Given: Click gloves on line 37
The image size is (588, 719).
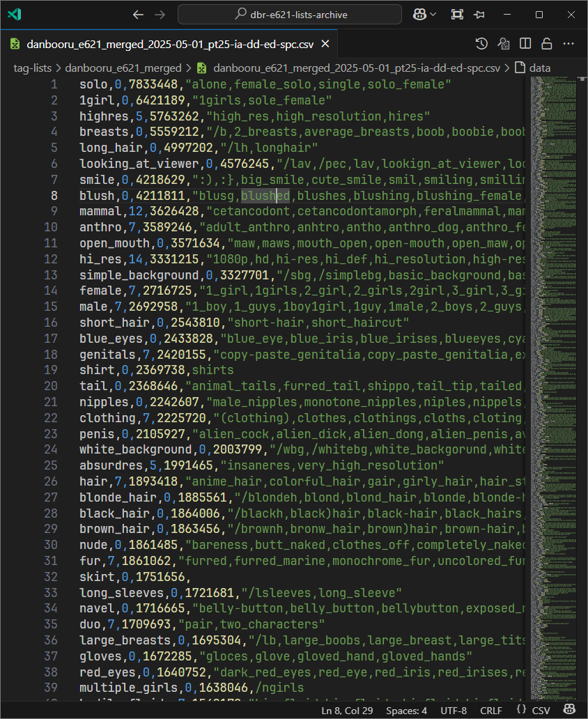Looking at the screenshot, I should (x=100, y=656).
